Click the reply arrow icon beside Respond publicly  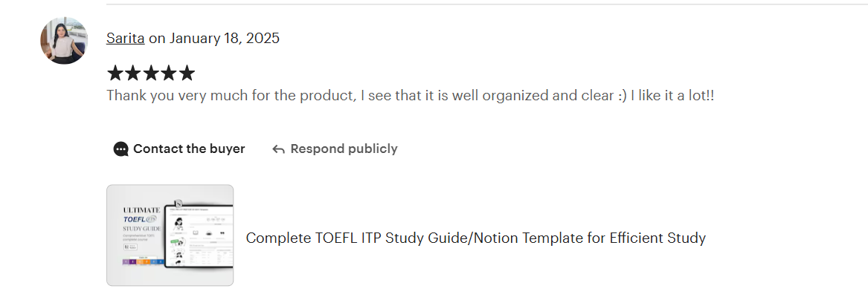click(x=279, y=149)
